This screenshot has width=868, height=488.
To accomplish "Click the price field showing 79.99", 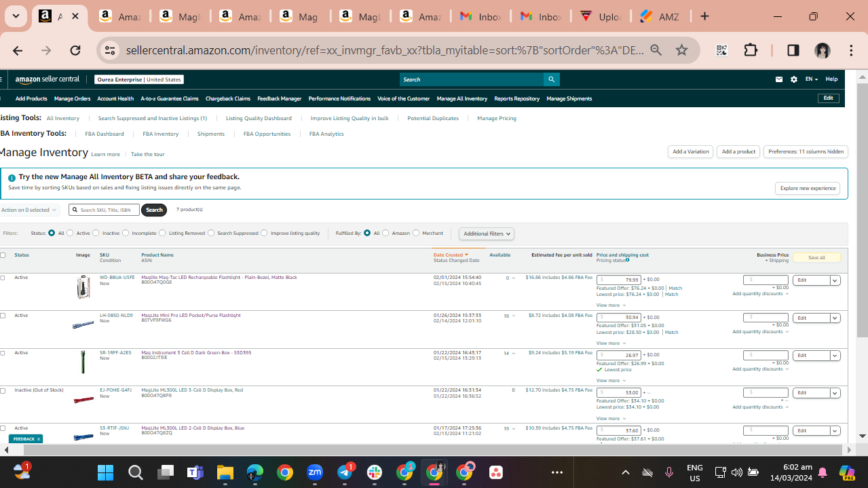I will pyautogui.click(x=619, y=280).
